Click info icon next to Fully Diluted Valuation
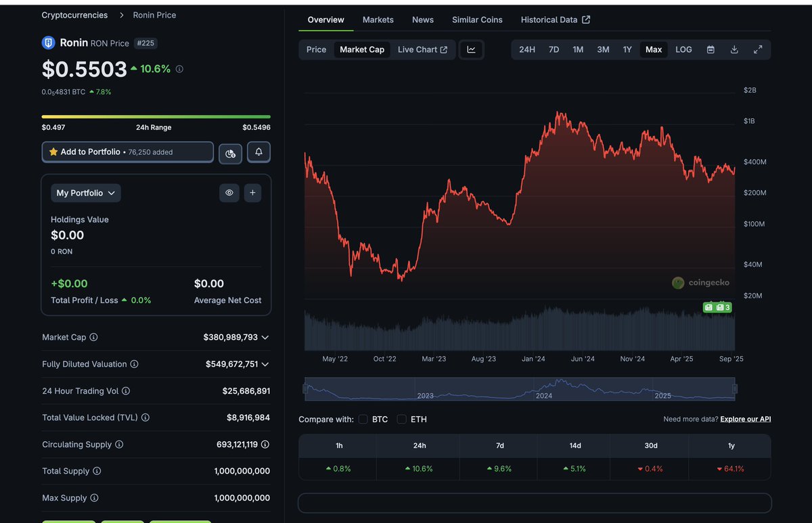The width and height of the screenshot is (812, 523). [x=134, y=364]
